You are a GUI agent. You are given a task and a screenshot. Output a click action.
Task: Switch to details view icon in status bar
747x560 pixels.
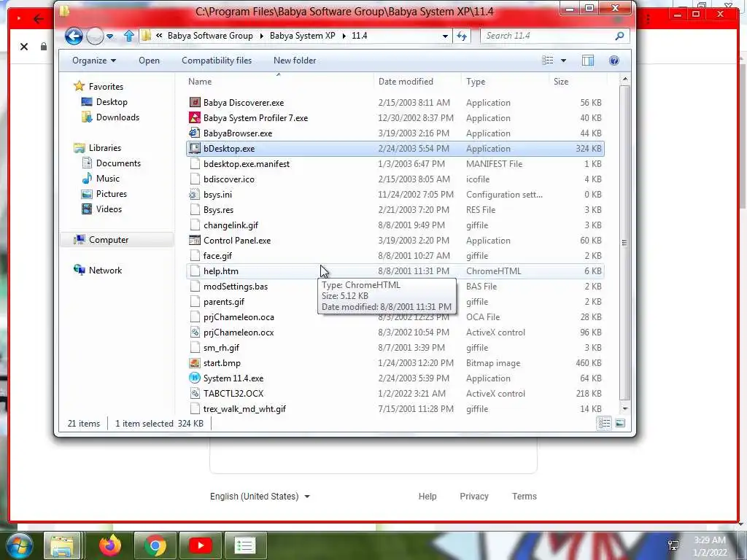click(x=604, y=423)
